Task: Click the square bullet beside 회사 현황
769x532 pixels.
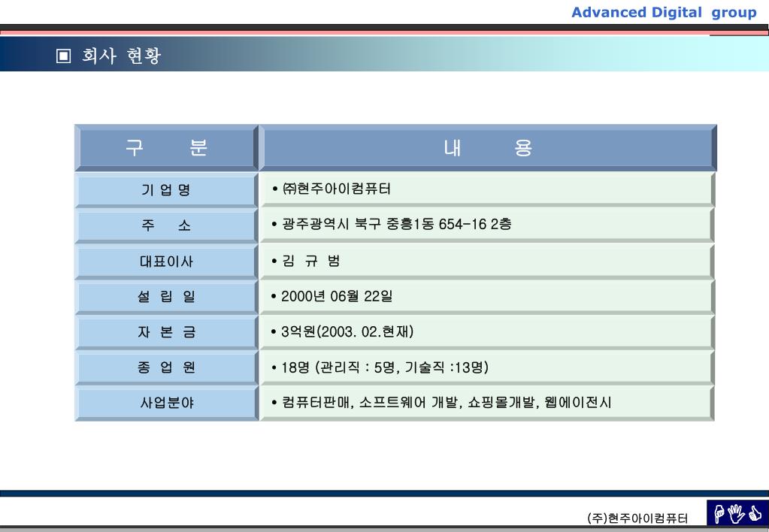Action: coord(63,56)
